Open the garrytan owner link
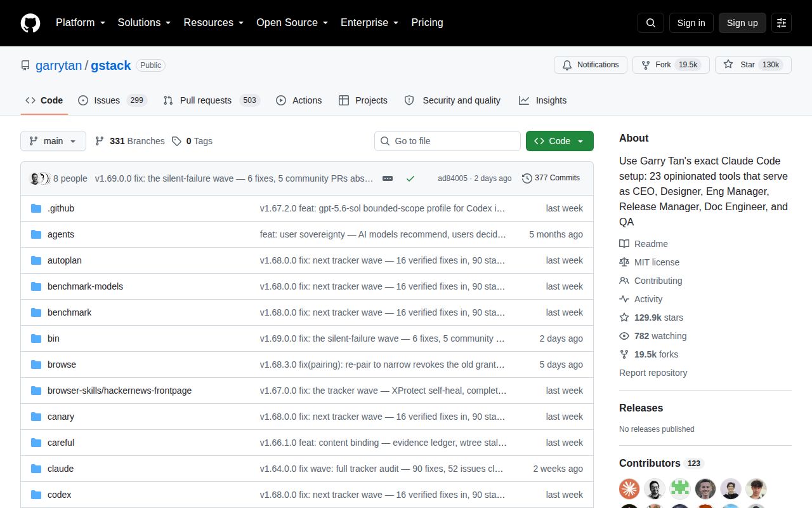The image size is (812, 508). point(58,65)
